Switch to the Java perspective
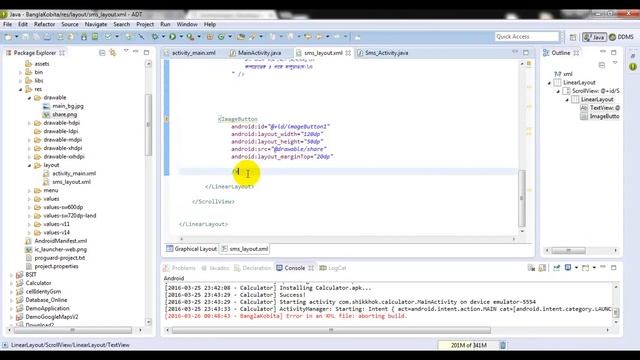 point(594,37)
